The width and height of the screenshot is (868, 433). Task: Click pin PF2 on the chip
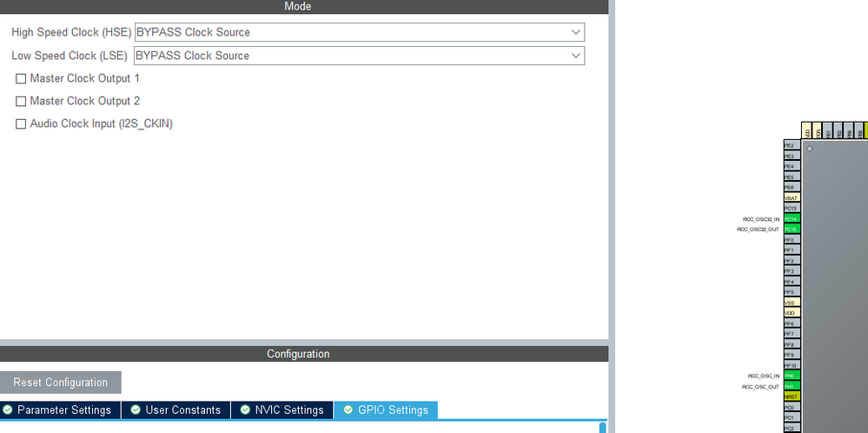pos(792,261)
